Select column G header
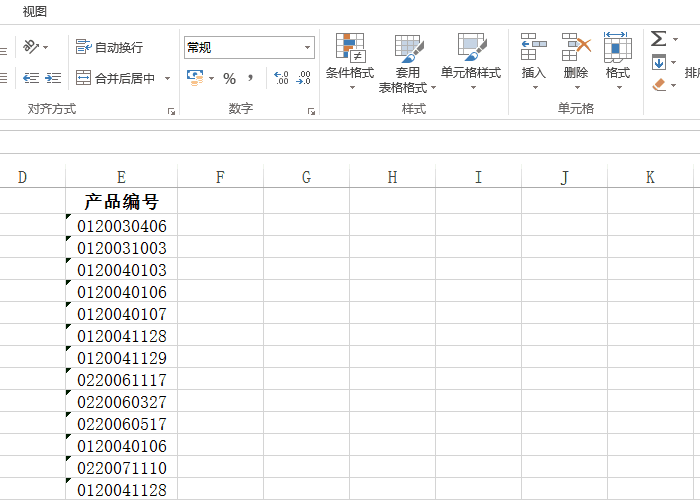Screen dimensions: 700x500 (306, 177)
